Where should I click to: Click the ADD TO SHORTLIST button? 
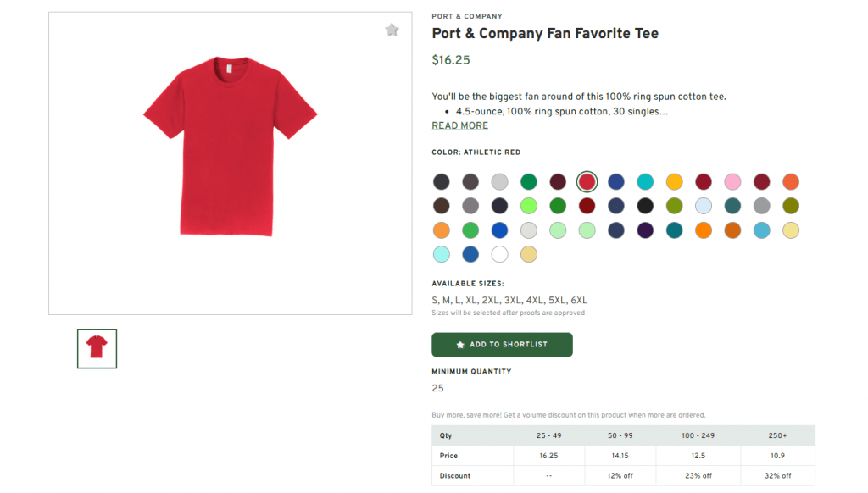tap(502, 345)
